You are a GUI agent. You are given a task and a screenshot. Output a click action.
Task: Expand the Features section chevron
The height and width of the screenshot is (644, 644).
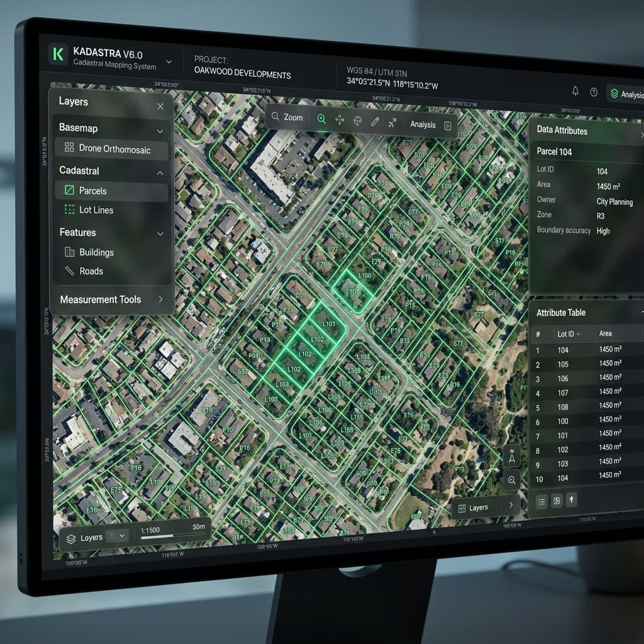tap(160, 234)
